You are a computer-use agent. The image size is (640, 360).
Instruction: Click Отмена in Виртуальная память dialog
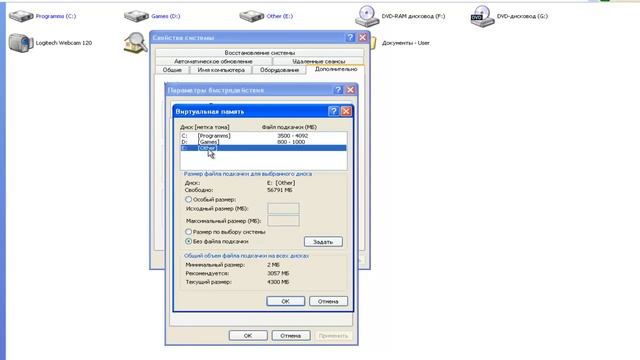point(328,301)
